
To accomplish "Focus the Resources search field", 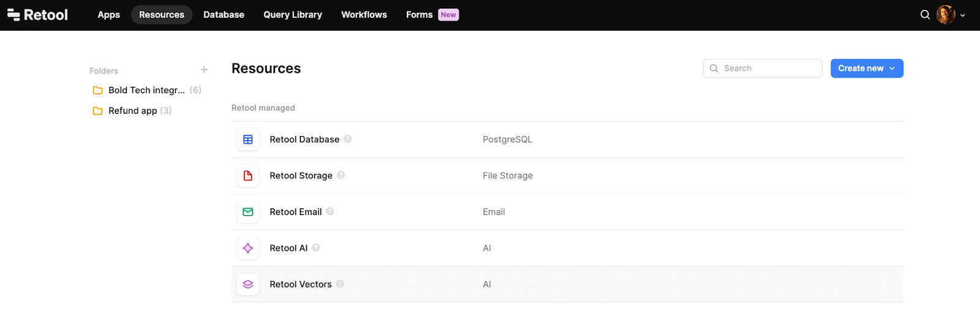I will (763, 69).
